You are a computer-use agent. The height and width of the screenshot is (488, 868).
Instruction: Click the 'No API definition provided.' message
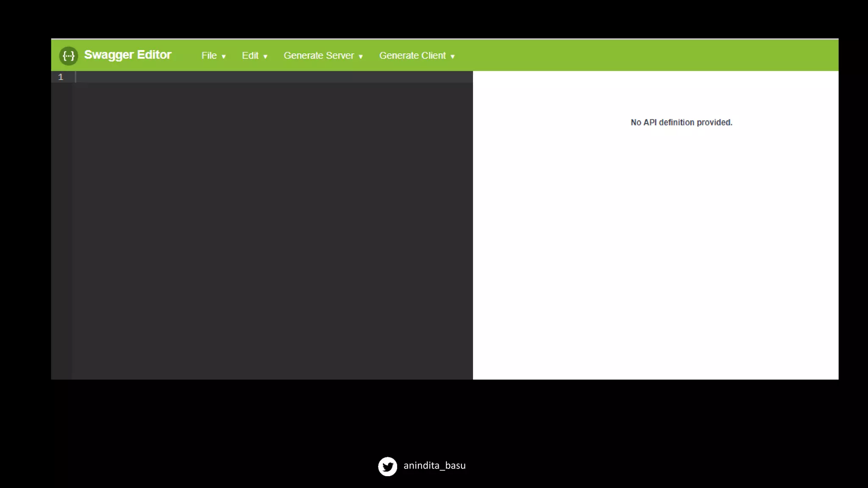click(681, 122)
